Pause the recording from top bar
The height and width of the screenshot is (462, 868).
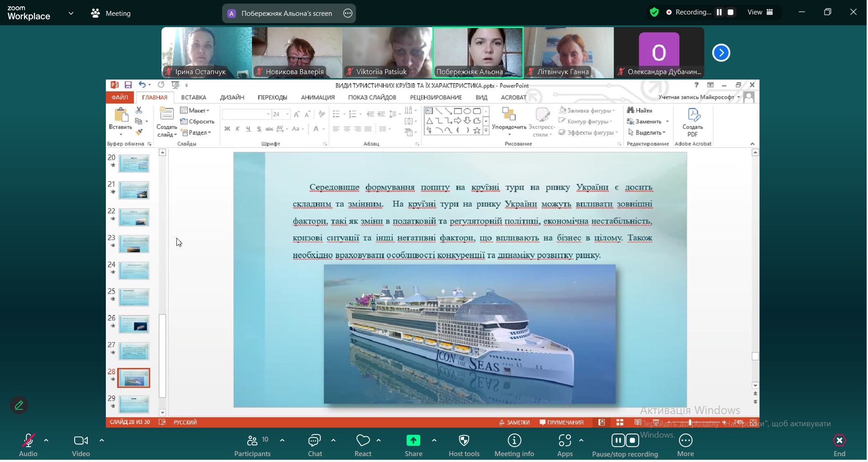click(x=720, y=13)
